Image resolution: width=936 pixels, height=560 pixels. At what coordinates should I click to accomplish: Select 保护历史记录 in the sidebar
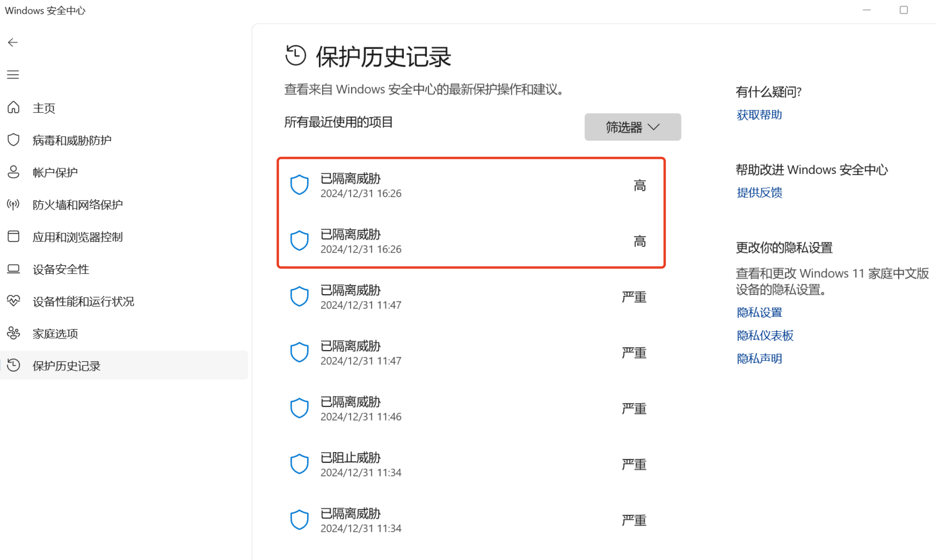point(124,365)
